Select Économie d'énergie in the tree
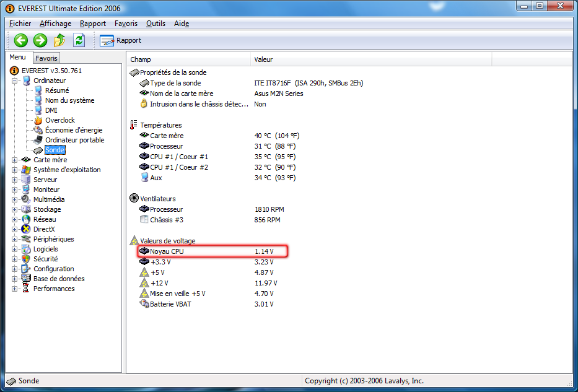This screenshot has width=578, height=392. 73,130
